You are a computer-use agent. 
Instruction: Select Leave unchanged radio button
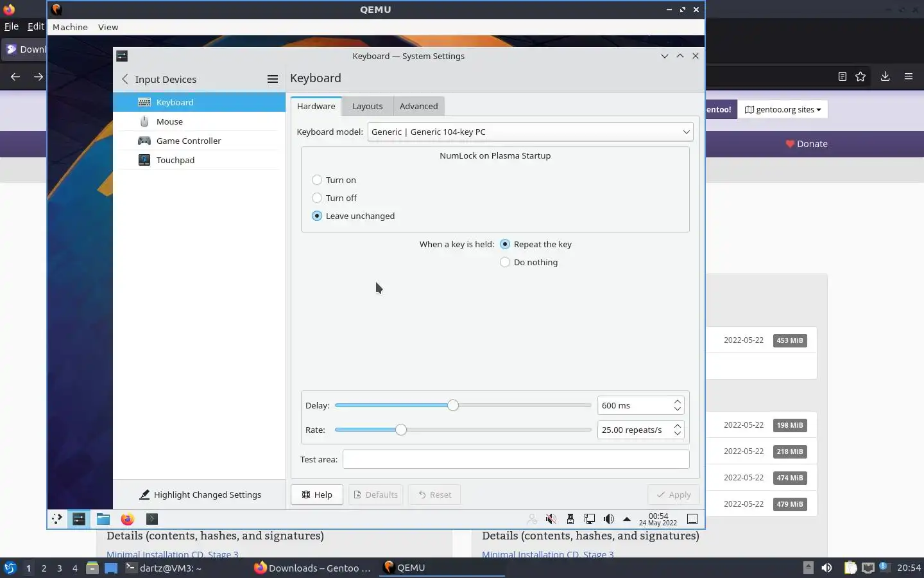click(x=317, y=216)
